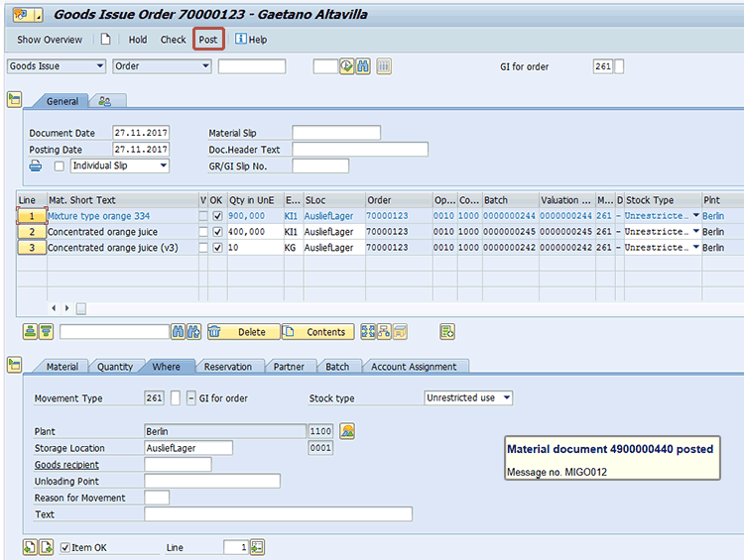Click the printer icon beside Individual Slip

pos(36,166)
